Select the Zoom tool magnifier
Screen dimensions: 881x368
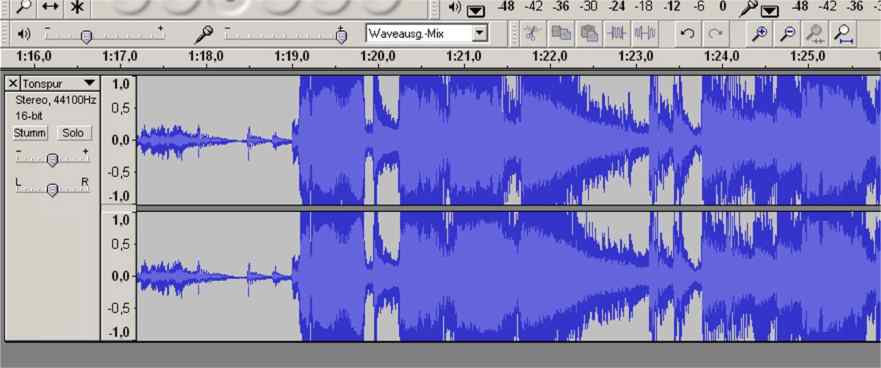[x=23, y=7]
